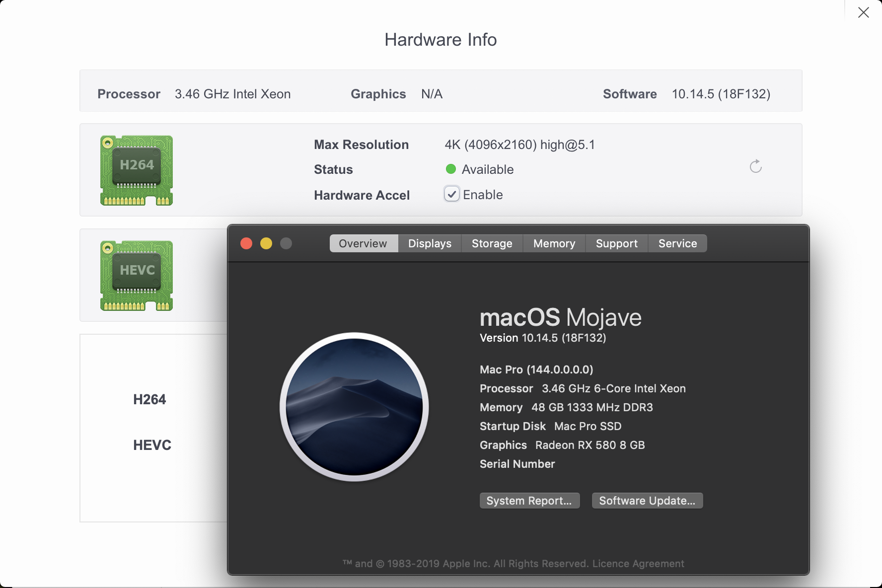Screen dimensions: 882x588
Task: Disable the Hardware Accel Enable checkbox
Action: tap(451, 194)
